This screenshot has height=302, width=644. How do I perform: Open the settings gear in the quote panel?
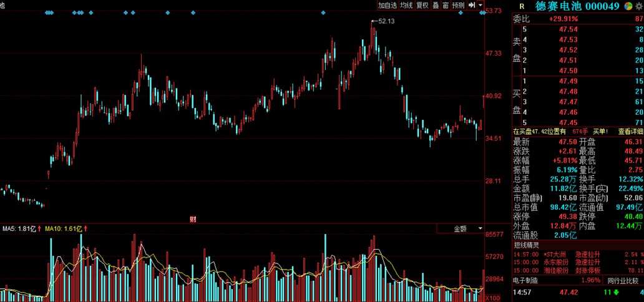click(638, 6)
